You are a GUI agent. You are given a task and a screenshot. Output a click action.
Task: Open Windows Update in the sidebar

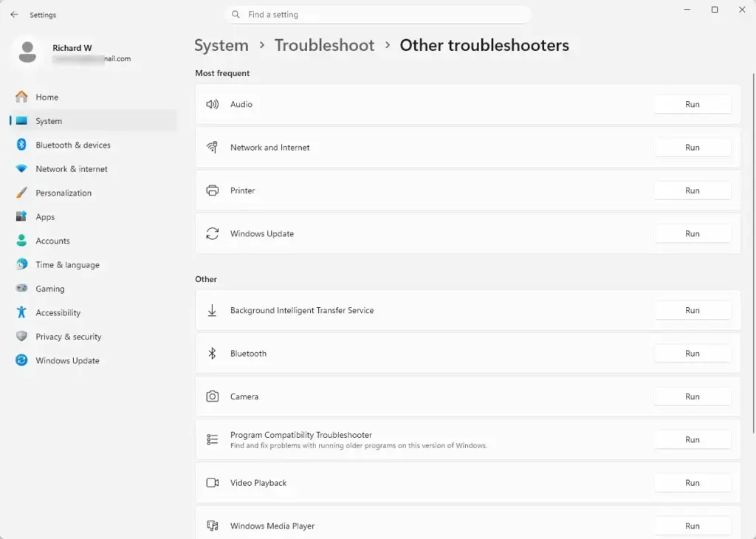[93, 360]
